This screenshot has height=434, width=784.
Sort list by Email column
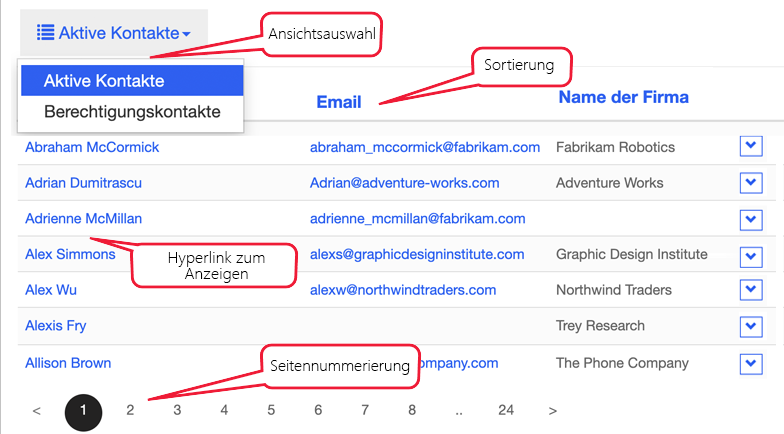coord(339,102)
